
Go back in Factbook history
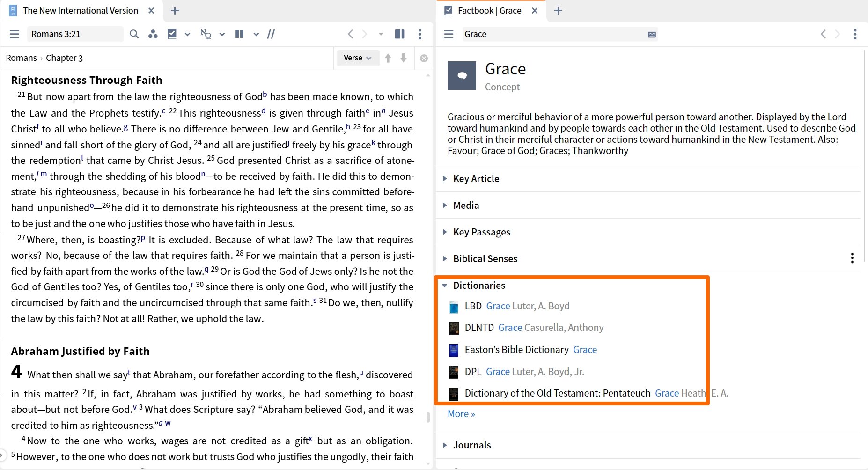point(823,34)
